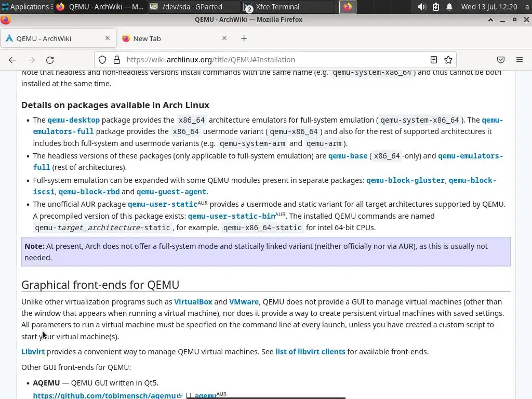Open the tracking protection shield icon

(102, 60)
